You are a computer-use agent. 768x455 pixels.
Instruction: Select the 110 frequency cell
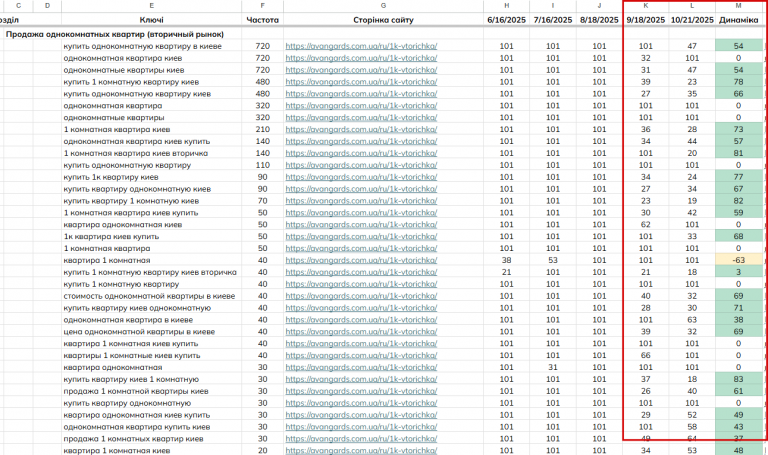pos(263,165)
